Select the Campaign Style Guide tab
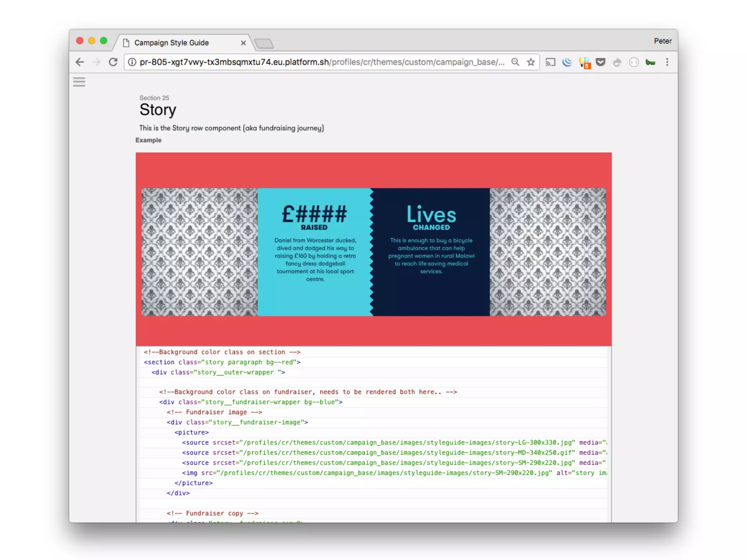 [x=171, y=43]
